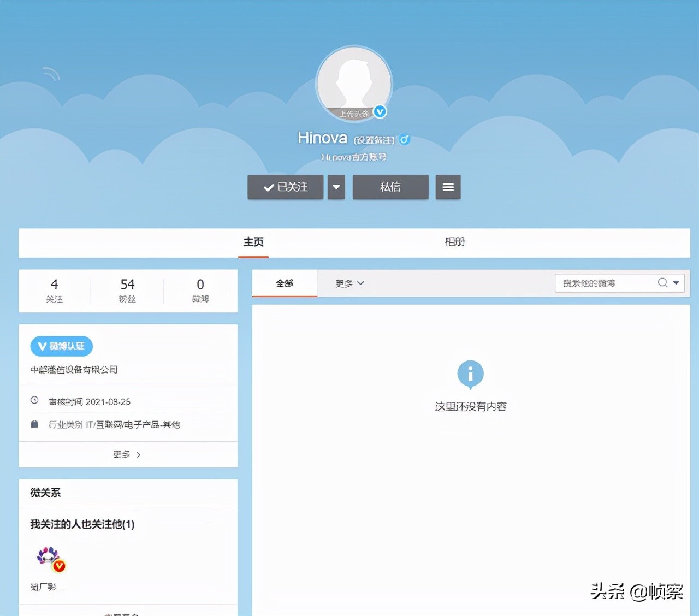Viewport: 699px width, 616px height.
Task: Open the arrow dropdown beside search icon
Action: (677, 283)
